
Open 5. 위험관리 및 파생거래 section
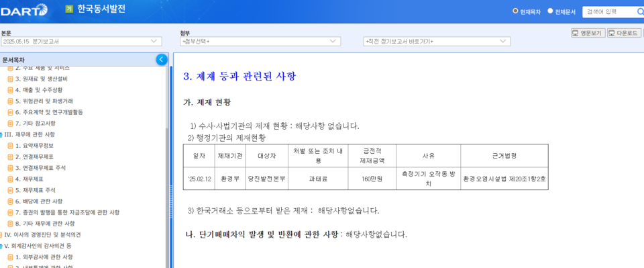click(x=44, y=101)
